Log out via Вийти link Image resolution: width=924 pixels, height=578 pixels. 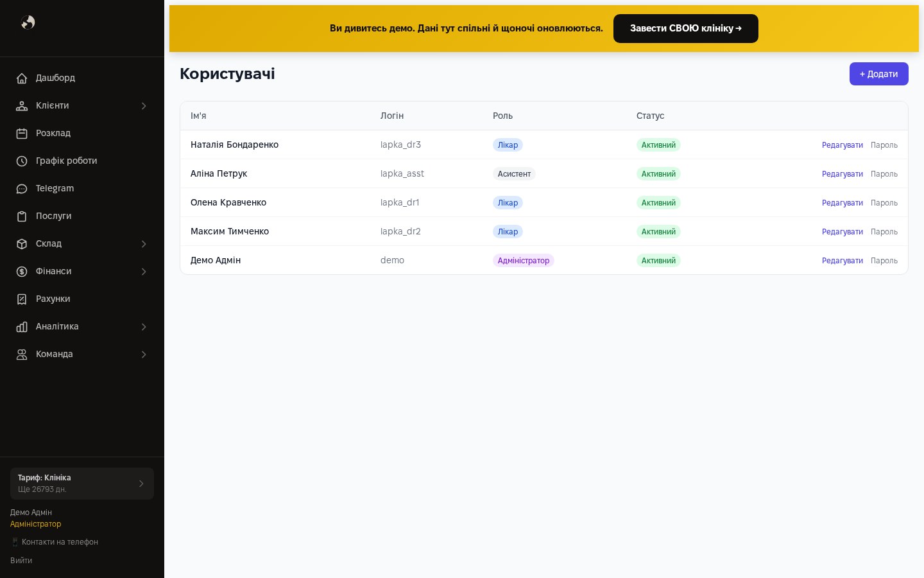[21, 561]
